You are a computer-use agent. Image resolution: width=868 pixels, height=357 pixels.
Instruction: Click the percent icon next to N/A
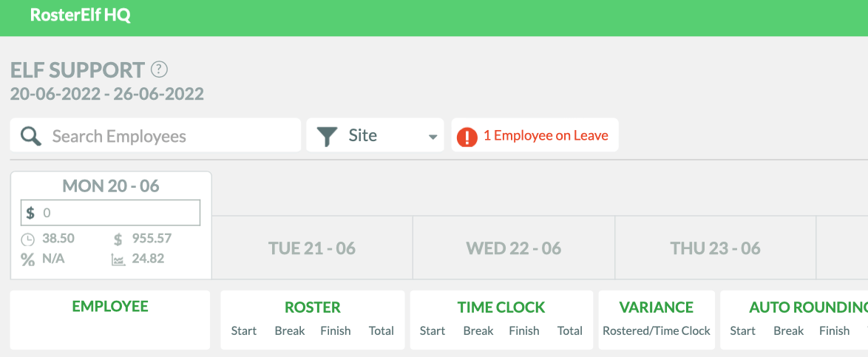[x=27, y=259]
